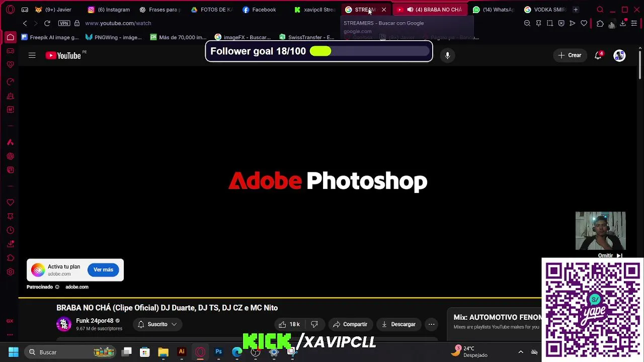
Task: Click the Crear button
Action: [570, 55]
